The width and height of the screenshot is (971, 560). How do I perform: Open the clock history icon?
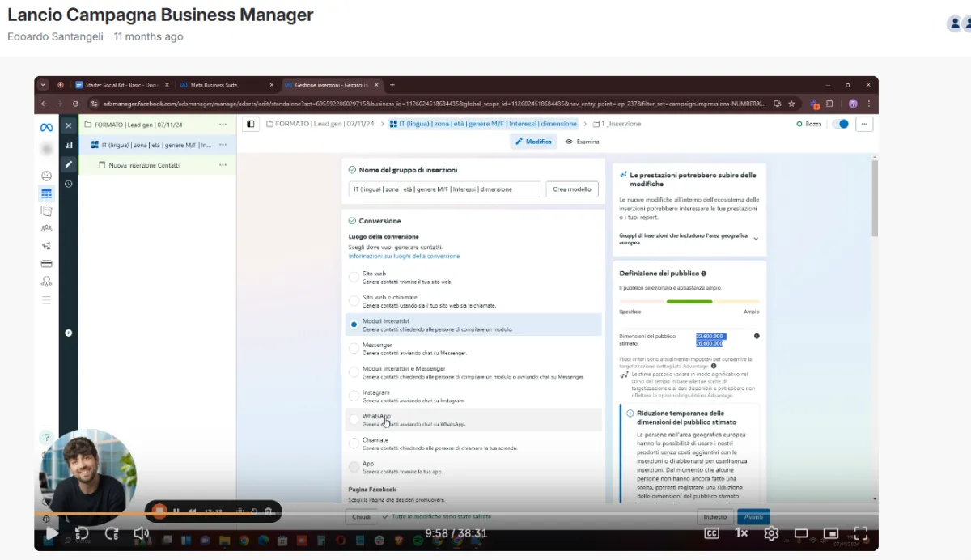(69, 184)
